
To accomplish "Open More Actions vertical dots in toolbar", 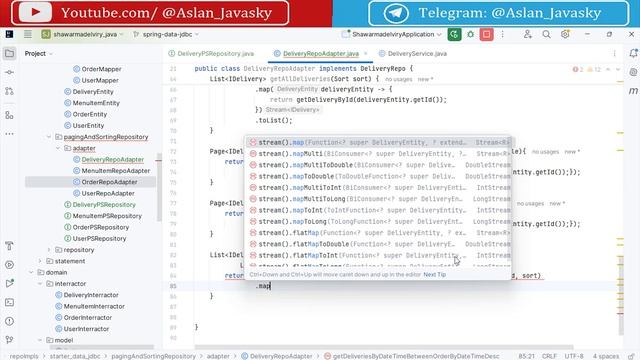I will [x=502, y=34].
